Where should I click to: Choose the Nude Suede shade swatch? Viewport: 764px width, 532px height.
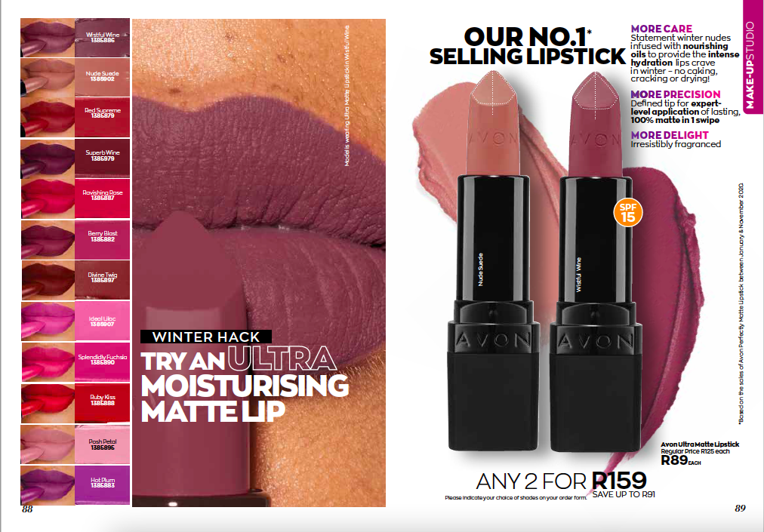pos(103,78)
